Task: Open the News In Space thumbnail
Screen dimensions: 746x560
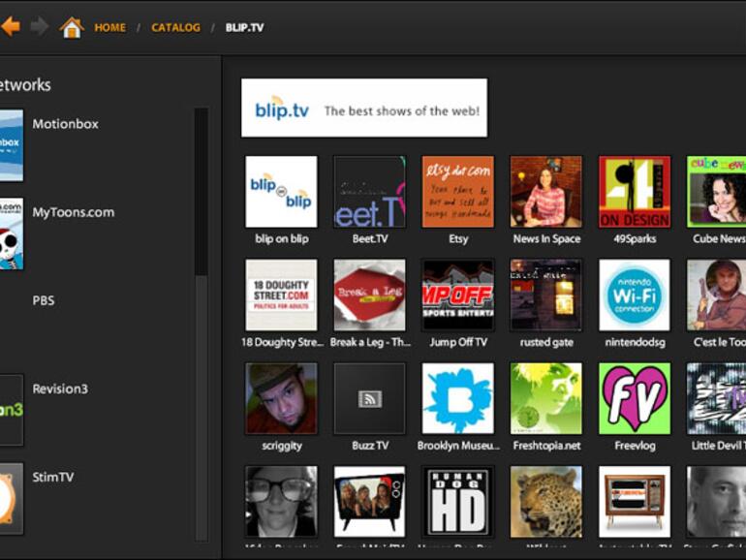Action: [x=546, y=192]
